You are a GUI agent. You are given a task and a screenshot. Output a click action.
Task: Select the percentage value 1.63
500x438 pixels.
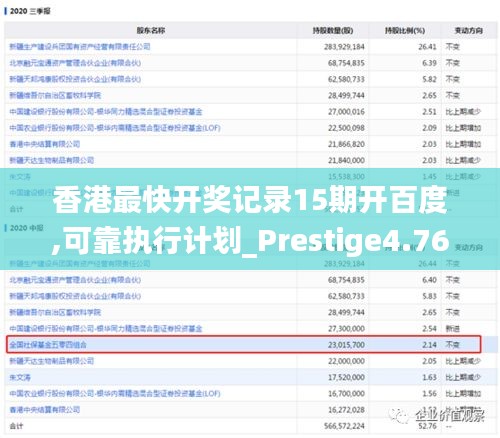429,377
